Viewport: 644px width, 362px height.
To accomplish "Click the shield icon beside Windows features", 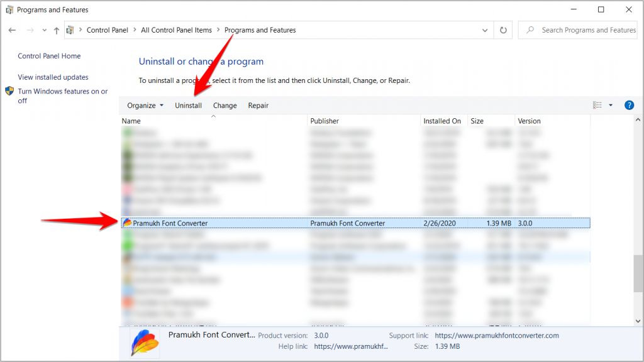I will tap(9, 91).
